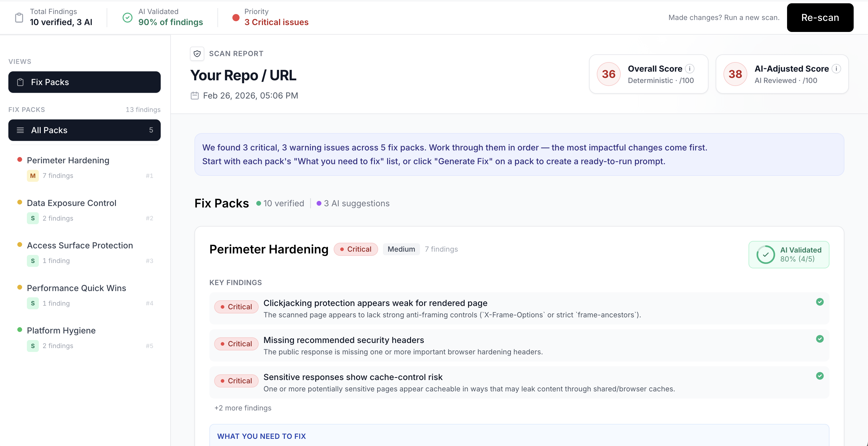Click the Scan Report shield icon
868x446 pixels.
197,53
